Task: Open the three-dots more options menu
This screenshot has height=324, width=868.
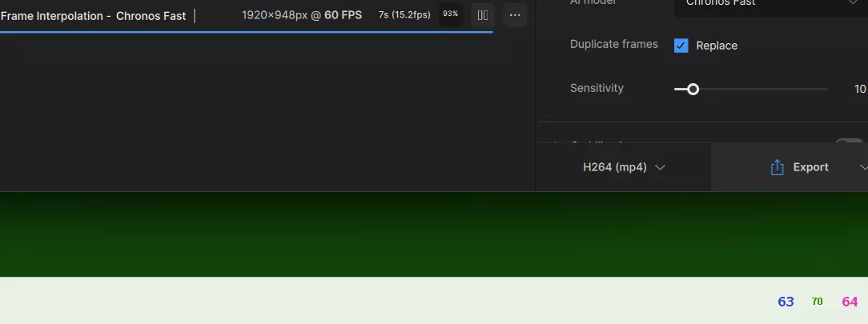Action: (x=515, y=15)
